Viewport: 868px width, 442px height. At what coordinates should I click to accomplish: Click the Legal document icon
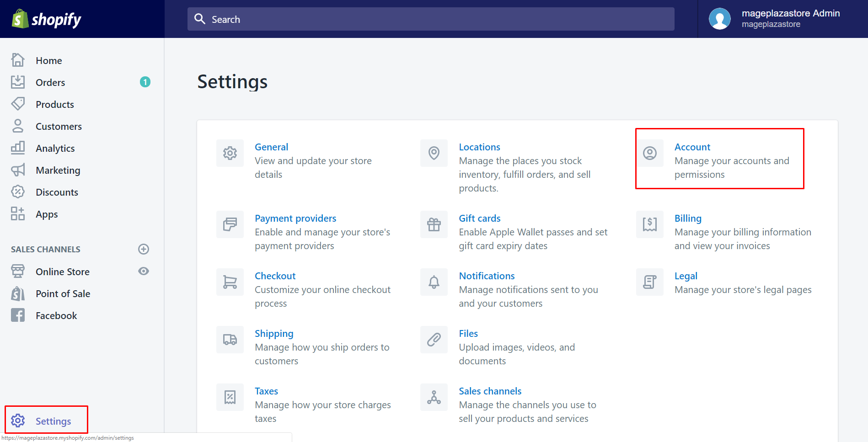coord(650,282)
